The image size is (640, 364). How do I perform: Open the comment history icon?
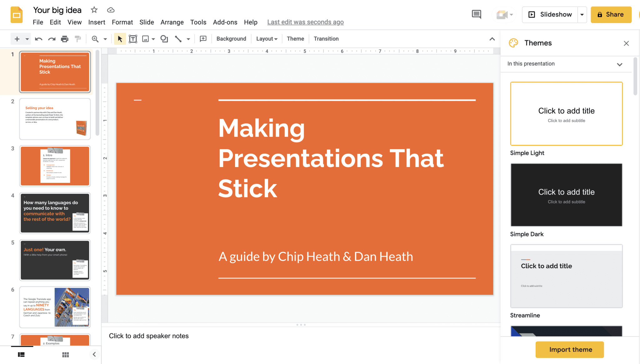click(x=476, y=14)
